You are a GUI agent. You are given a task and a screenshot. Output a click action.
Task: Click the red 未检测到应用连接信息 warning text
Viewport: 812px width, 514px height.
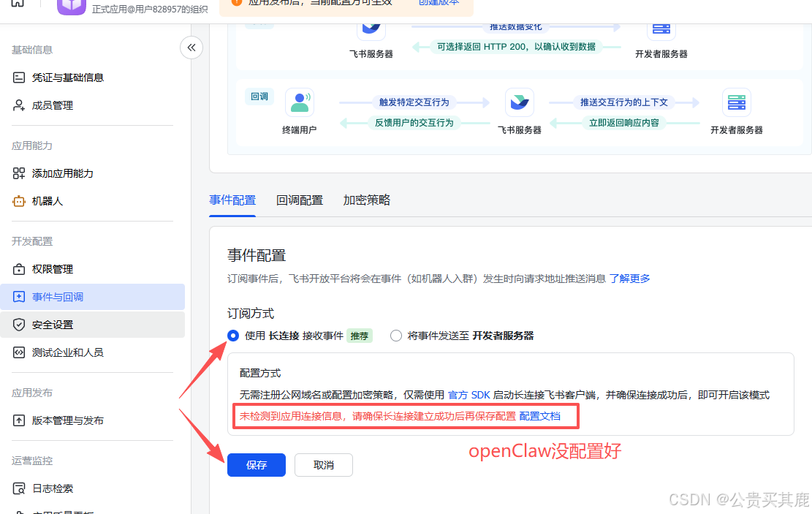pos(378,416)
